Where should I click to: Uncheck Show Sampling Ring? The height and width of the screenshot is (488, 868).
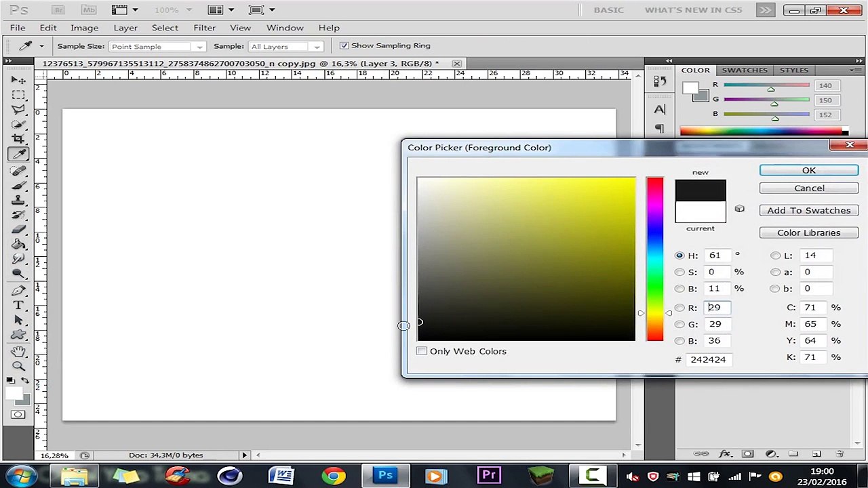tap(344, 45)
